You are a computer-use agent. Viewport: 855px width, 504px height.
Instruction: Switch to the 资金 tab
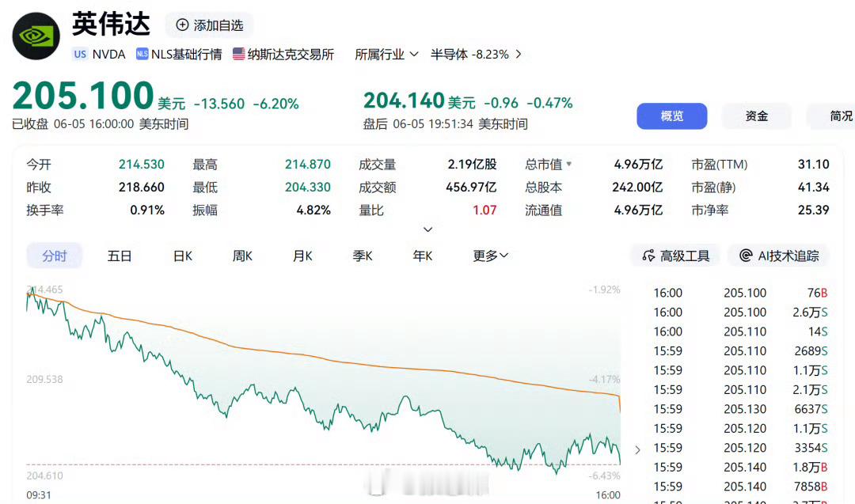coord(756,116)
